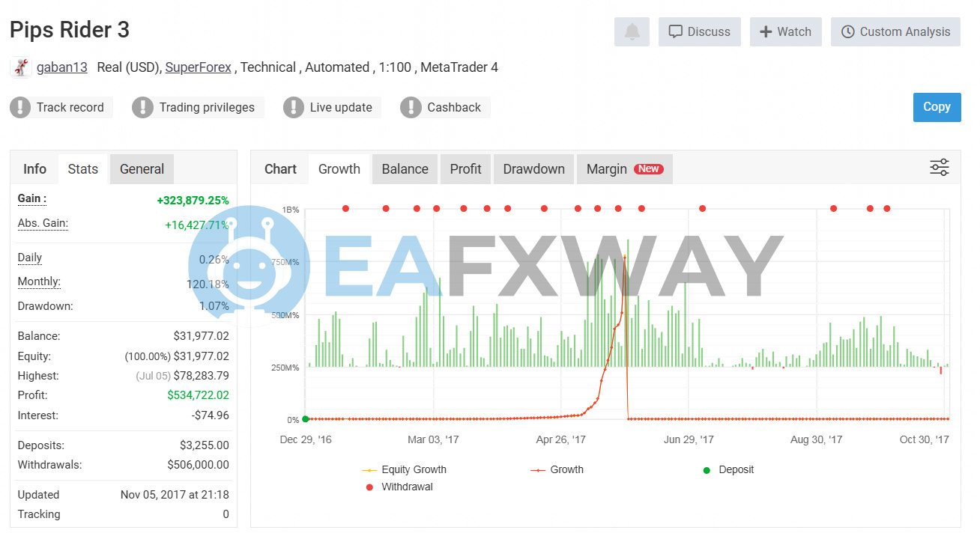
Task: Click the Trading privileges label
Action: (207, 107)
